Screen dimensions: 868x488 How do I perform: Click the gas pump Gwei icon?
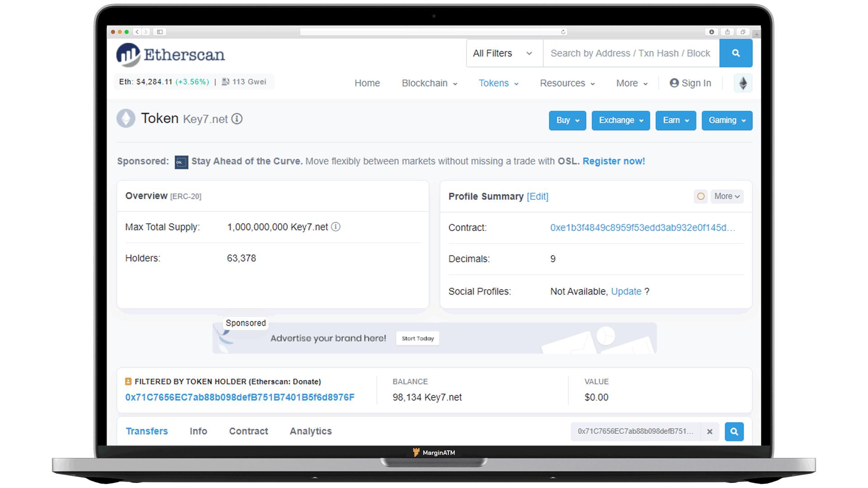tap(225, 82)
